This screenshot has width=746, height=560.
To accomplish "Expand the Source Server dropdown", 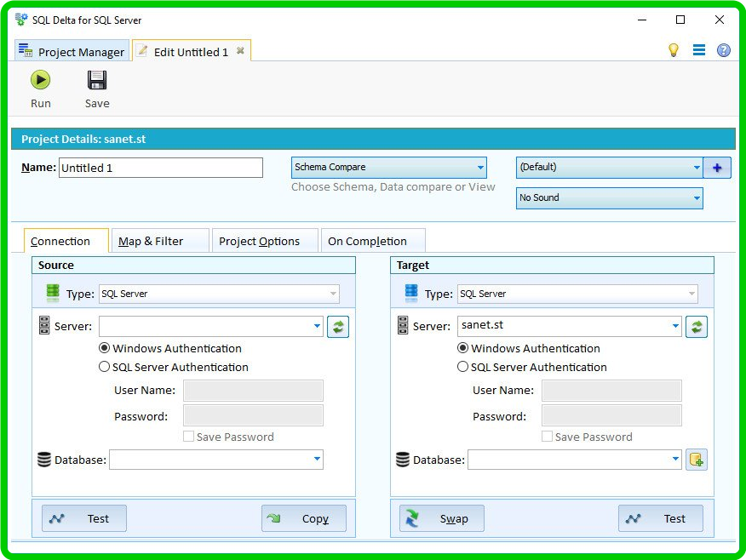I will click(317, 326).
